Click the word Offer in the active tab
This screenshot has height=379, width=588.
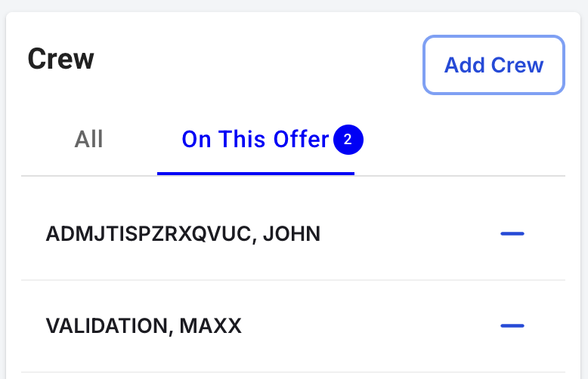[x=301, y=140]
